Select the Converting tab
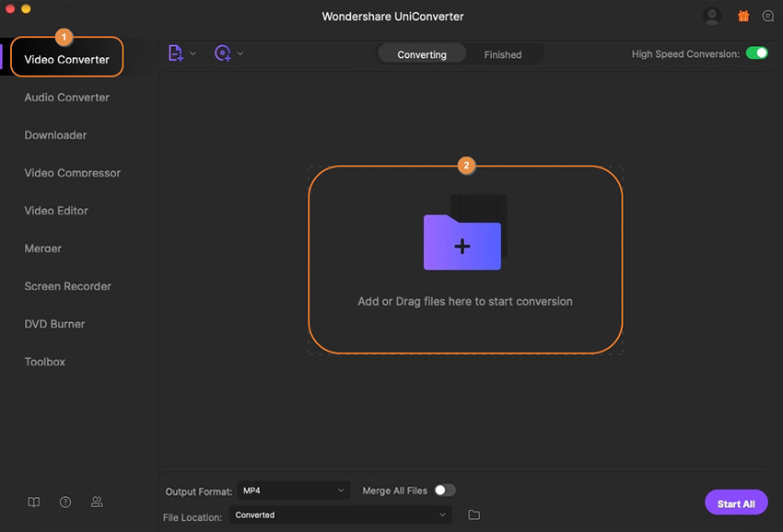 click(x=422, y=54)
